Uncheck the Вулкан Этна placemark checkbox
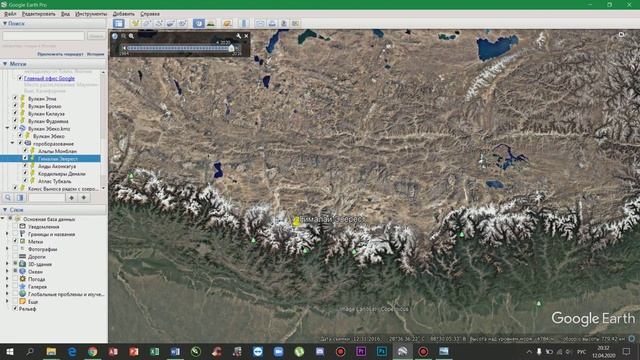Image resolution: width=640 pixels, height=360 pixels. pyautogui.click(x=16, y=98)
